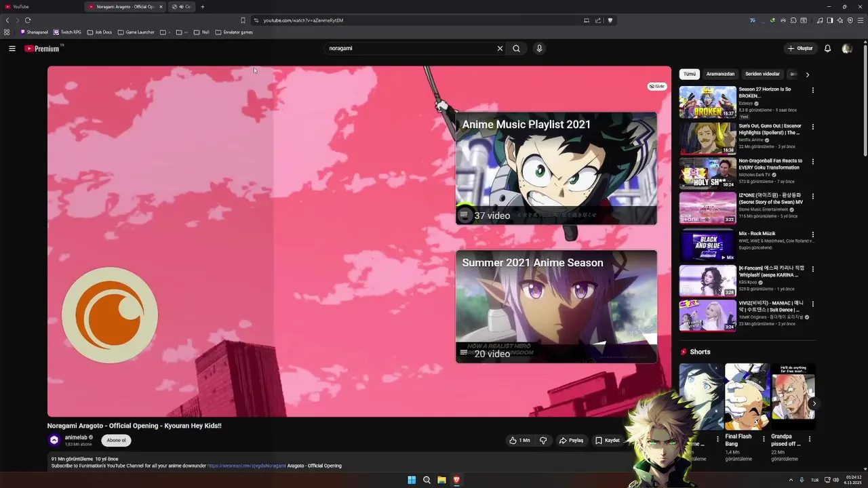
Task: Select the Seriden videolar filter chip
Action: click(762, 74)
